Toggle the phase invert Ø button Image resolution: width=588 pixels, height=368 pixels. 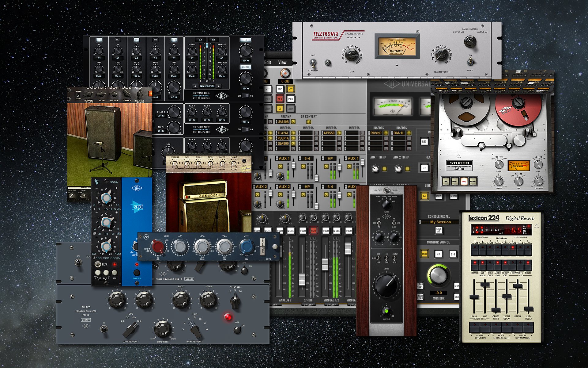(280, 108)
